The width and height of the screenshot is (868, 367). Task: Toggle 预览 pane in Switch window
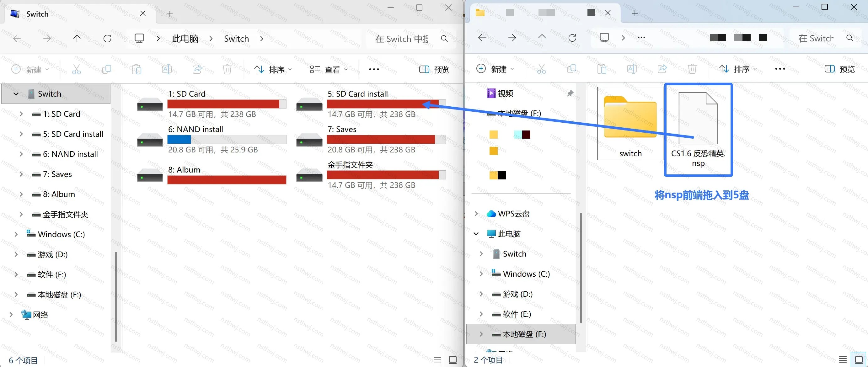(434, 69)
